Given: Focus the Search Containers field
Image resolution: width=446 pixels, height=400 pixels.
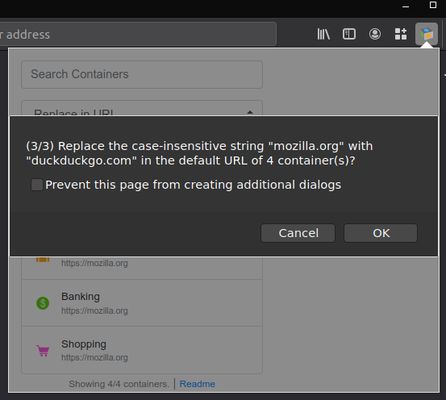Looking at the screenshot, I should pos(142,74).
